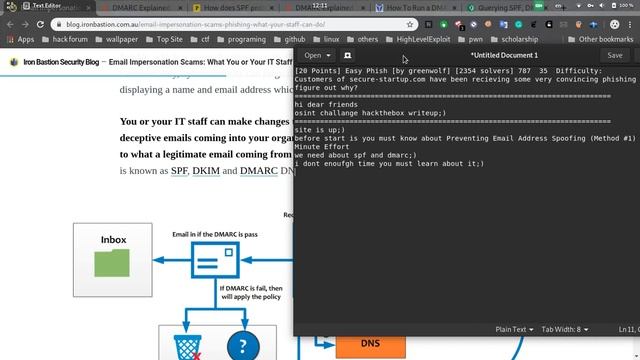This screenshot has height=360, width=640.
Task: Open the Other bookmarks folder
Action: pyautogui.click(x=600, y=40)
